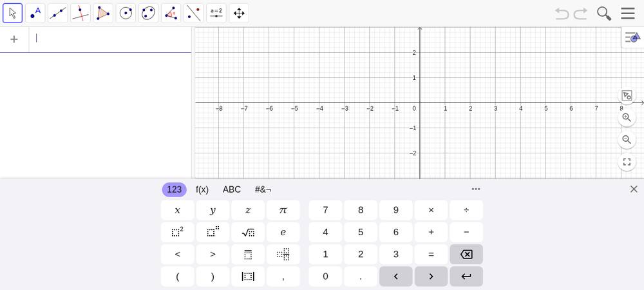The width and height of the screenshot is (644, 290).
Task: Open the hamburger main menu
Action: coord(628,14)
